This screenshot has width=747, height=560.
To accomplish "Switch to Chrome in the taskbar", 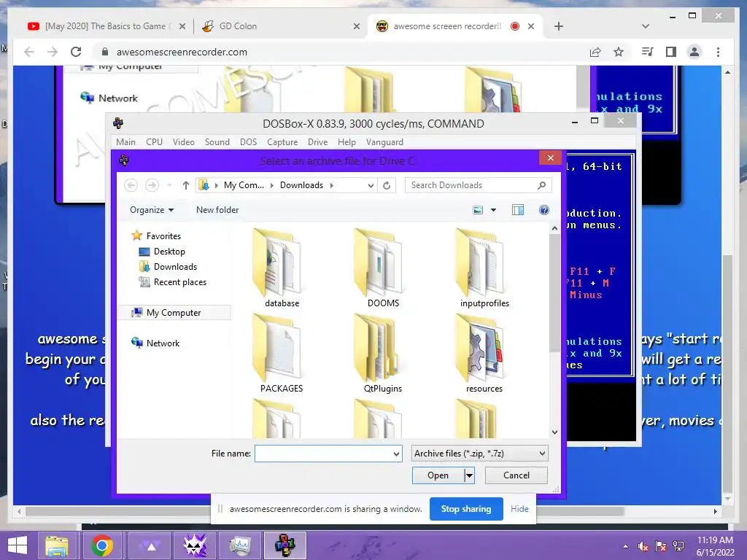I will coord(102,545).
